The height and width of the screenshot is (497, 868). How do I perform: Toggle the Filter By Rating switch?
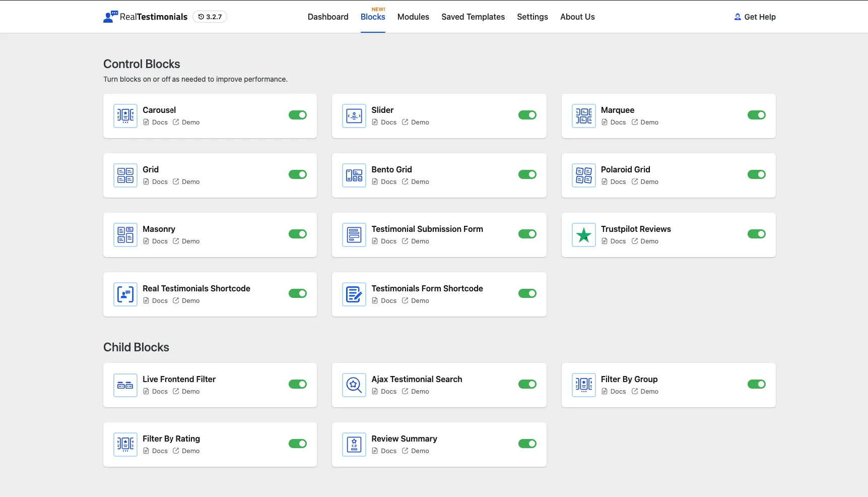tap(298, 444)
